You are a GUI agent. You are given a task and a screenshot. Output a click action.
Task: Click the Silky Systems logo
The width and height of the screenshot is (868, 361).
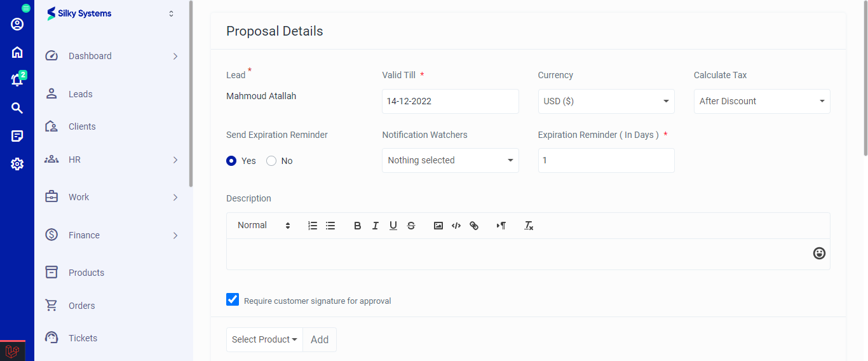[79, 13]
